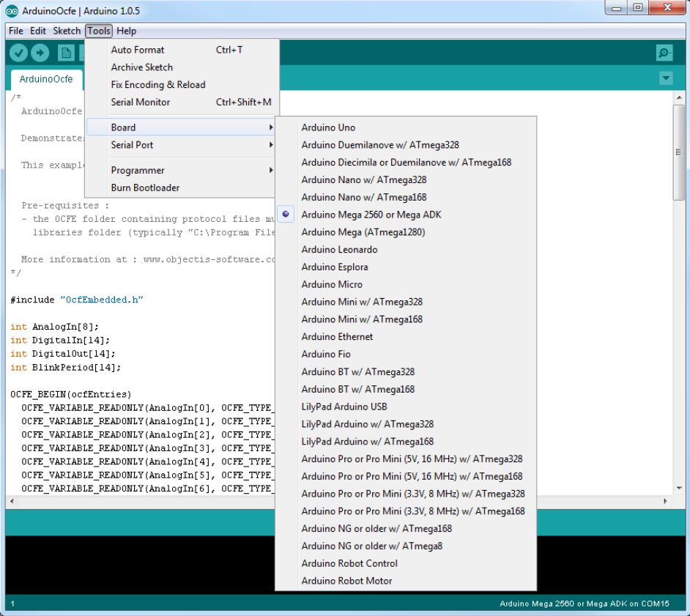This screenshot has width=690, height=616.
Task: Select LilyPad Arduino w/ ATmega328
Action: (405, 424)
